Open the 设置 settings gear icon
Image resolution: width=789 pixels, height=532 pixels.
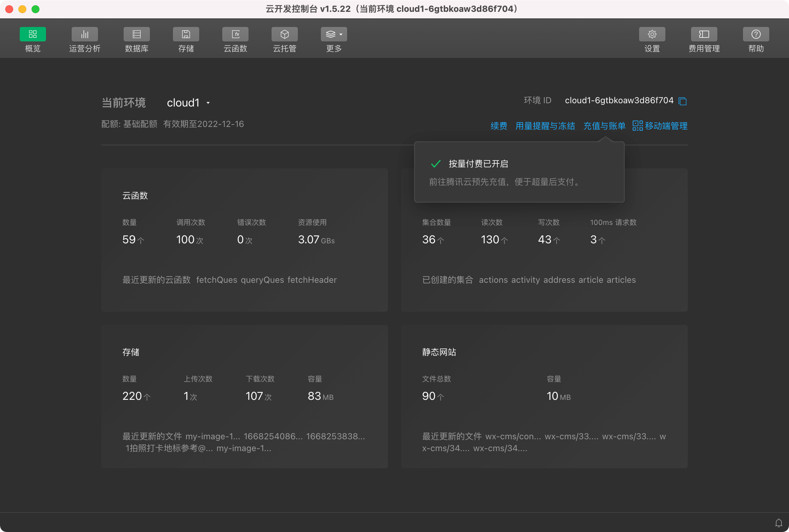click(x=652, y=34)
